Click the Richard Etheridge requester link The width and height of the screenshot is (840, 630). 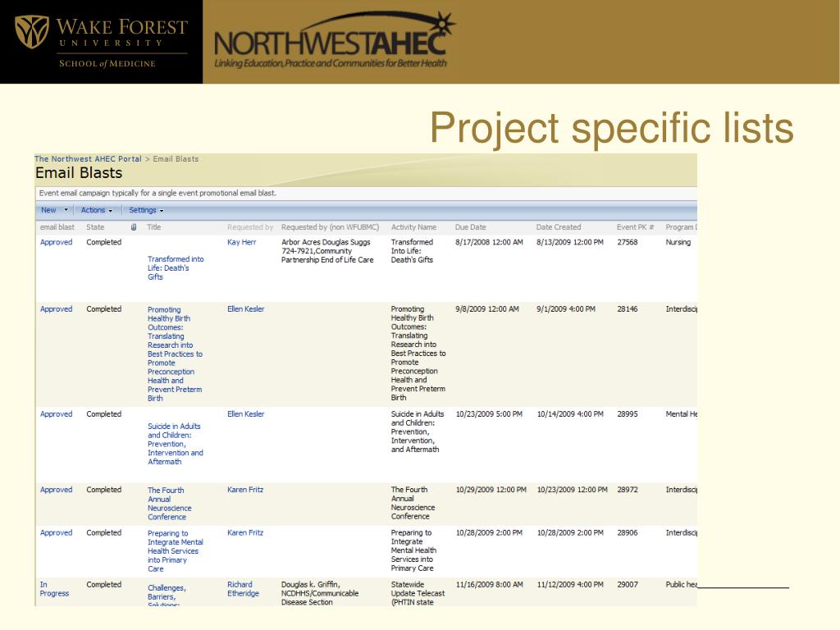pyautogui.click(x=243, y=589)
